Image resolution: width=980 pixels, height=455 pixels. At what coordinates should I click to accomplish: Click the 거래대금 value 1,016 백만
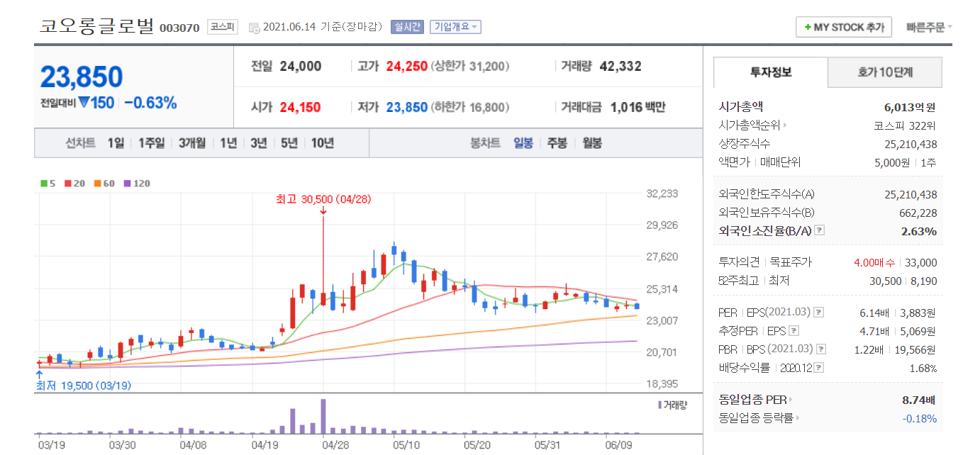coord(638,108)
